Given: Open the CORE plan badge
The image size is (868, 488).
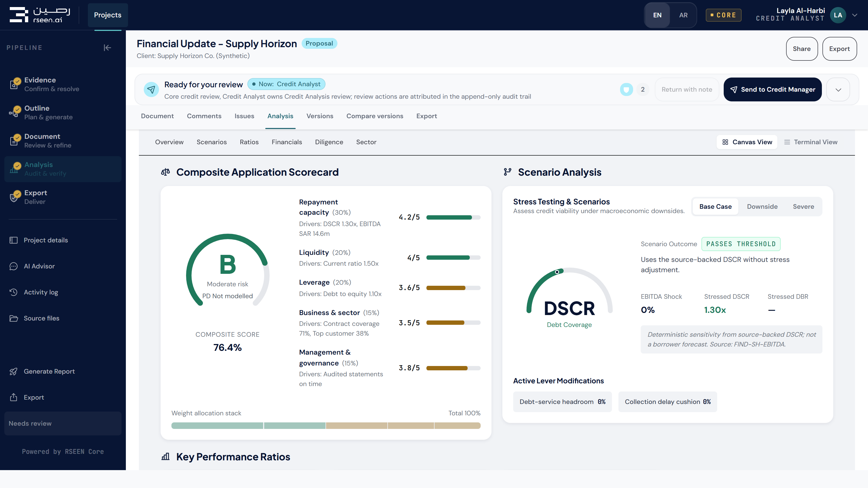Looking at the screenshot, I should click(723, 15).
